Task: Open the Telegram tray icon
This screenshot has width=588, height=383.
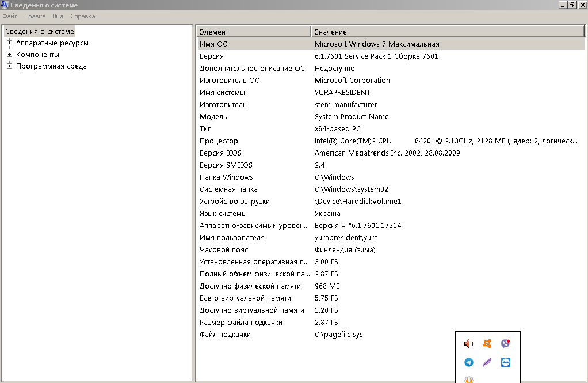Action: click(x=469, y=362)
